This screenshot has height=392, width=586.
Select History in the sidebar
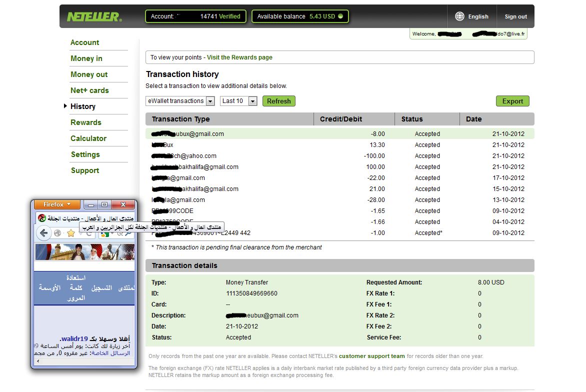pyautogui.click(x=83, y=106)
